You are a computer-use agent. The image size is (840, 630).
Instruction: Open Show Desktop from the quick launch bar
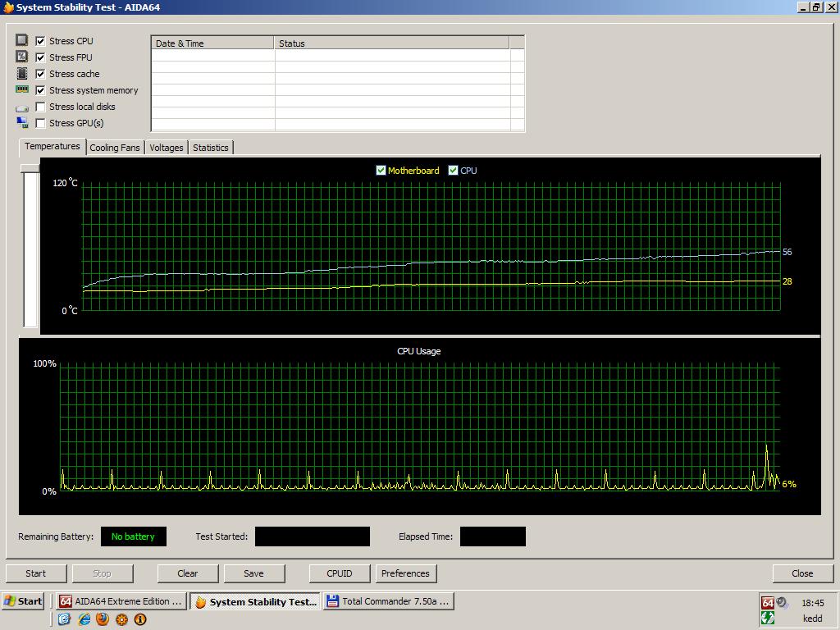point(64,619)
